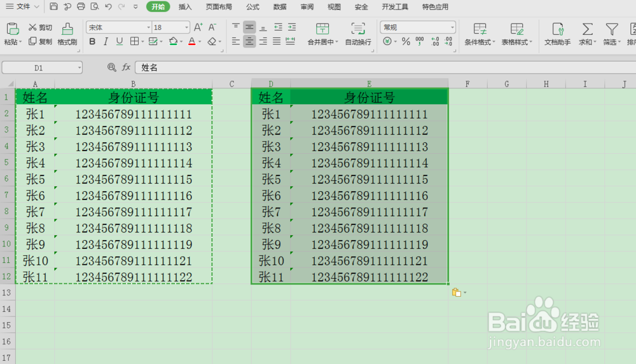This screenshot has width=636, height=364.
Task: Click the cell borders icon
Action: (134, 41)
